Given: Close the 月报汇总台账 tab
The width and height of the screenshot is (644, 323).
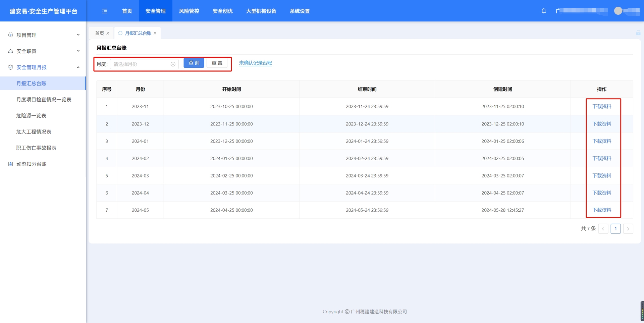Looking at the screenshot, I should click(x=155, y=33).
